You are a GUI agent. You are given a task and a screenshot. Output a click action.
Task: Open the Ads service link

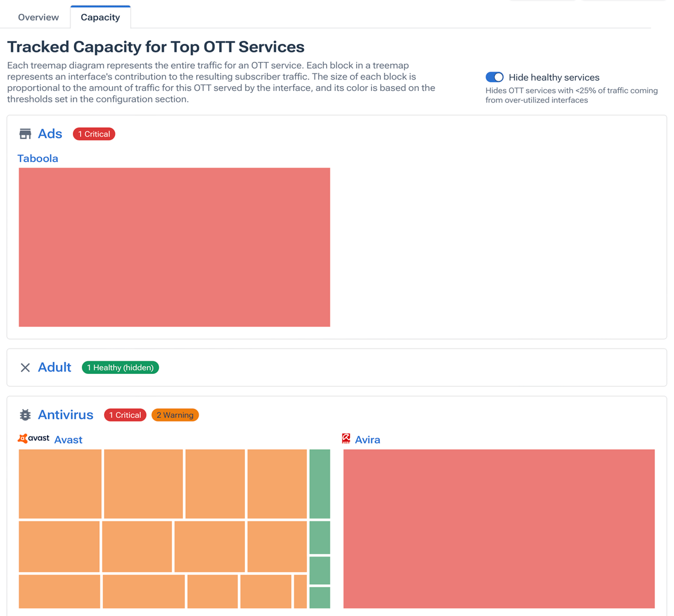(x=51, y=133)
